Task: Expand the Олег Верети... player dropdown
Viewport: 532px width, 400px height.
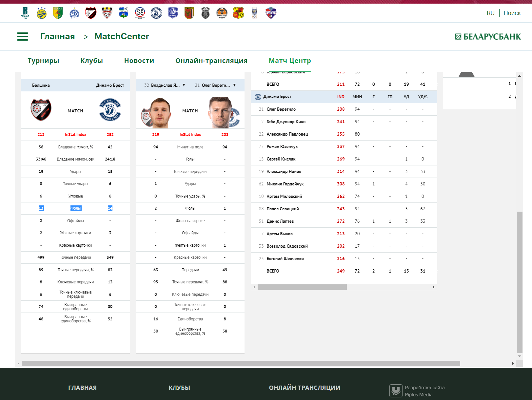Action: [x=234, y=85]
